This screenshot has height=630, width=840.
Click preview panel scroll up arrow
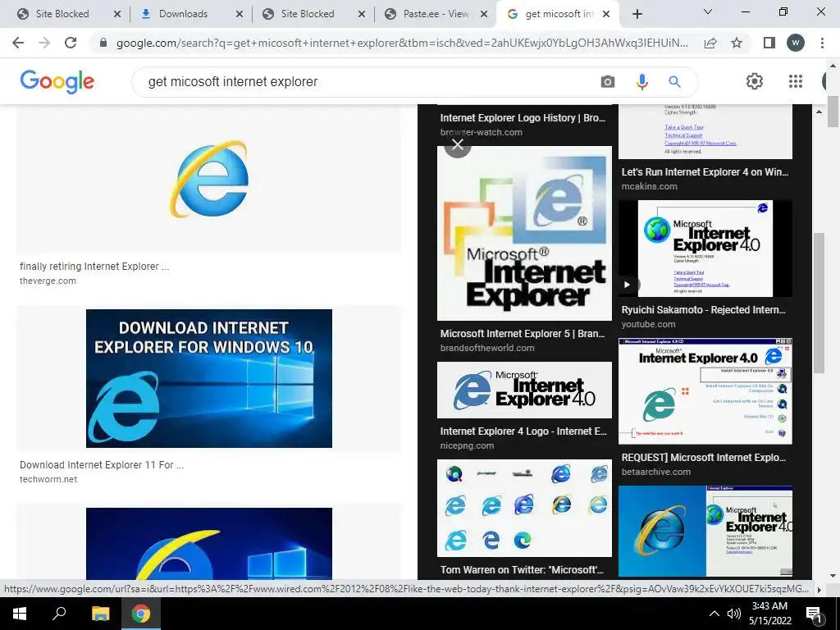point(819,112)
